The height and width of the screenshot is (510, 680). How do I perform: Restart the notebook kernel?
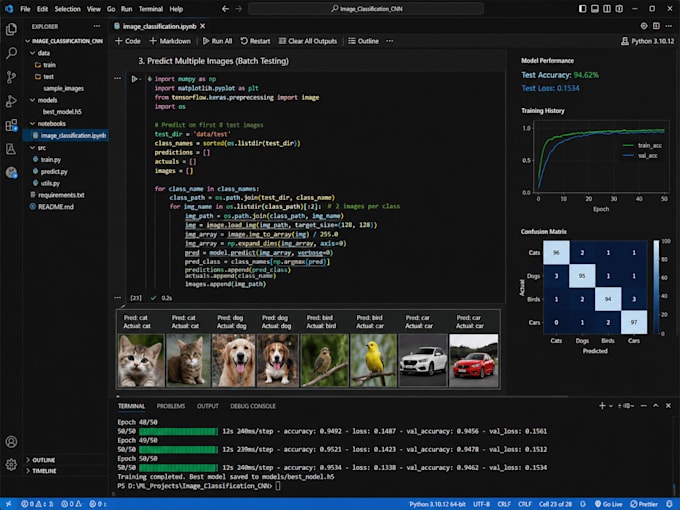pos(255,41)
